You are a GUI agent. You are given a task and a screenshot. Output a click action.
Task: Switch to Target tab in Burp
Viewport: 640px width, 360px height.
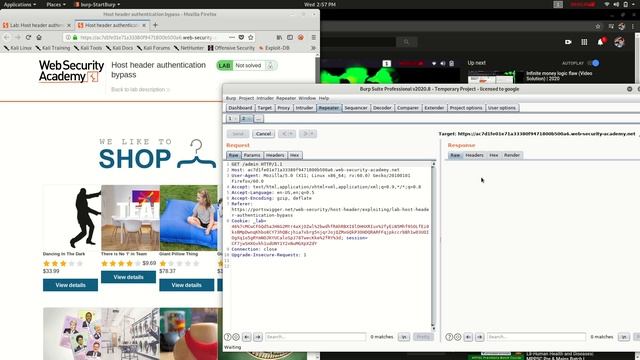click(x=264, y=108)
